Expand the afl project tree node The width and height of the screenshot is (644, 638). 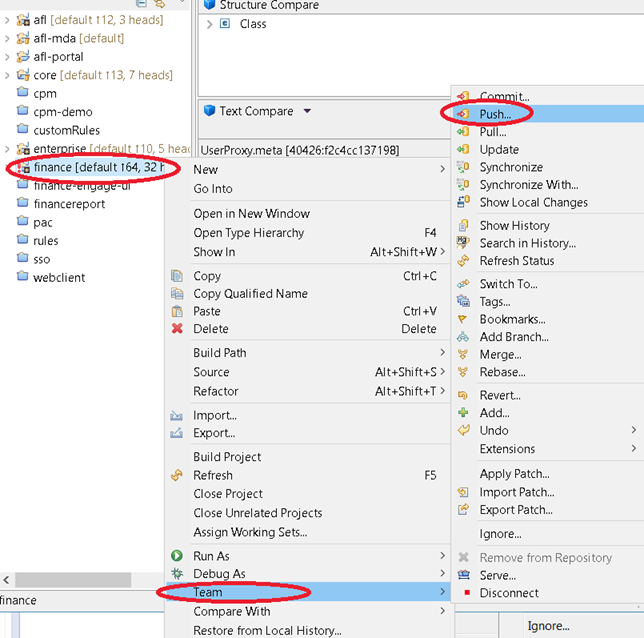[x=8, y=20]
